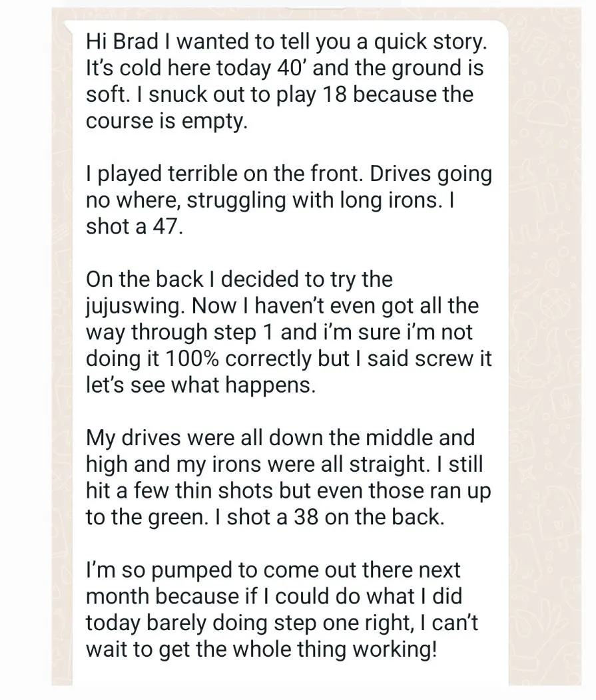Screen dimensions: 596x700
Task: Click the words "quick story." in the first line
Action: (430, 43)
